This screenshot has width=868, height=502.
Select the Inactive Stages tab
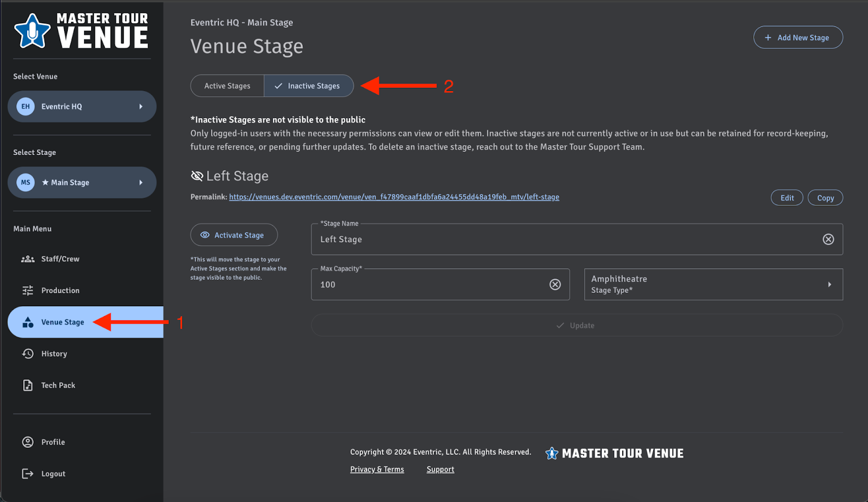coord(309,86)
